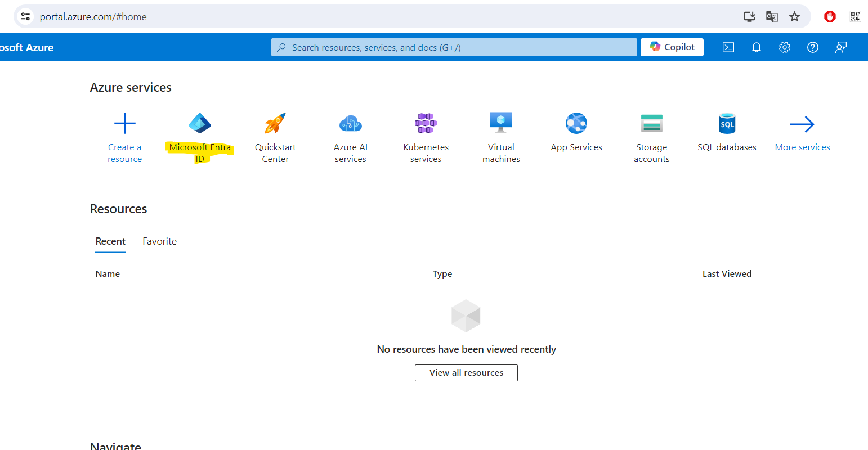Open the Microsoft Entra ID icon
This screenshot has width=868, height=450.
click(x=200, y=123)
